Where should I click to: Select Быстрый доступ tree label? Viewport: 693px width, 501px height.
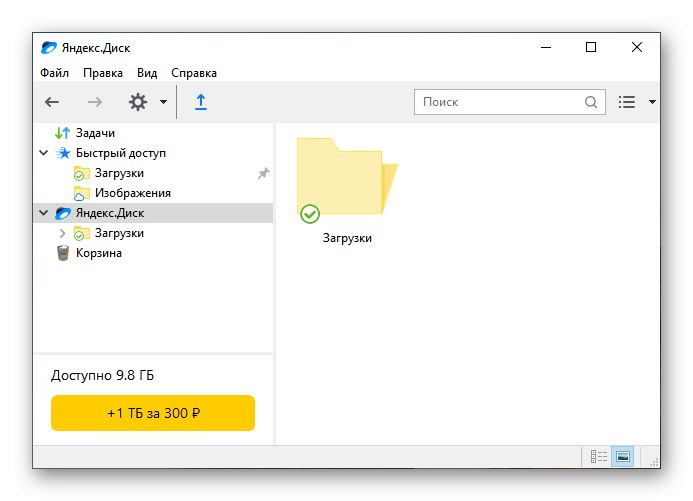(121, 153)
